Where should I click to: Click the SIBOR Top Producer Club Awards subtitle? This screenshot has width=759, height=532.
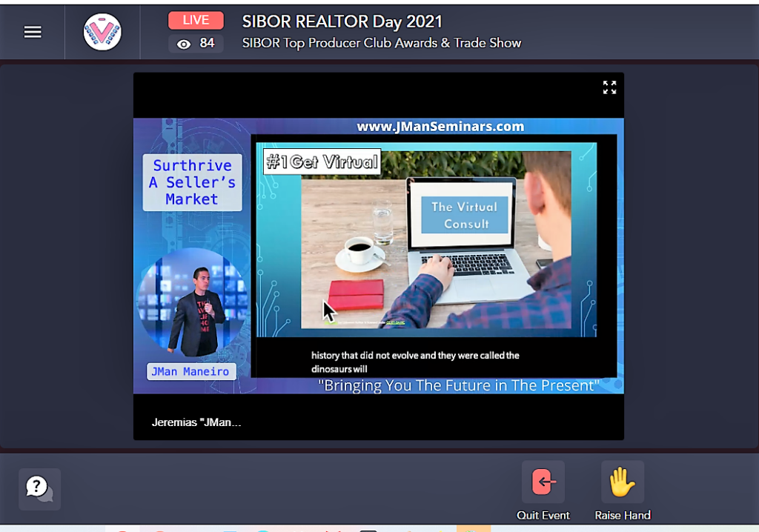[382, 43]
